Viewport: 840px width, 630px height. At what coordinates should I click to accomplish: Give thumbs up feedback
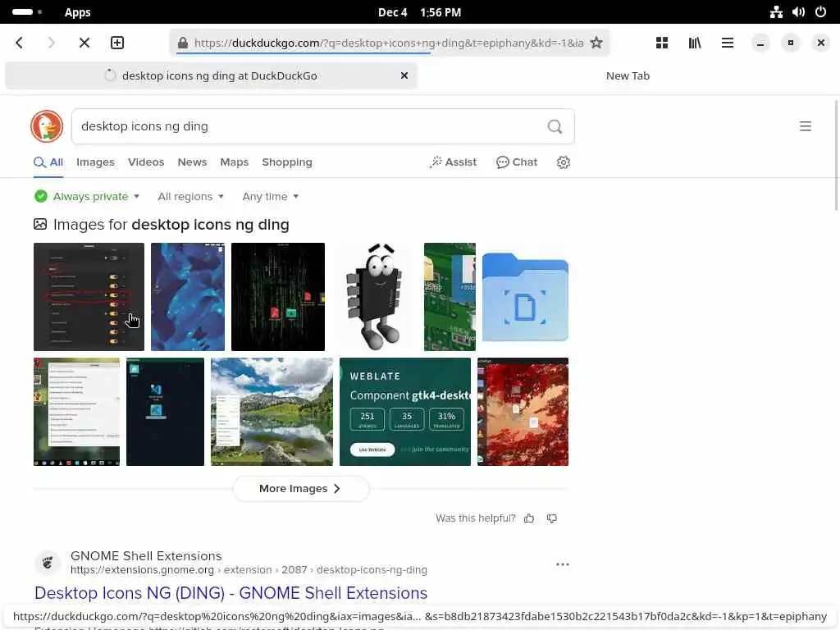click(529, 518)
